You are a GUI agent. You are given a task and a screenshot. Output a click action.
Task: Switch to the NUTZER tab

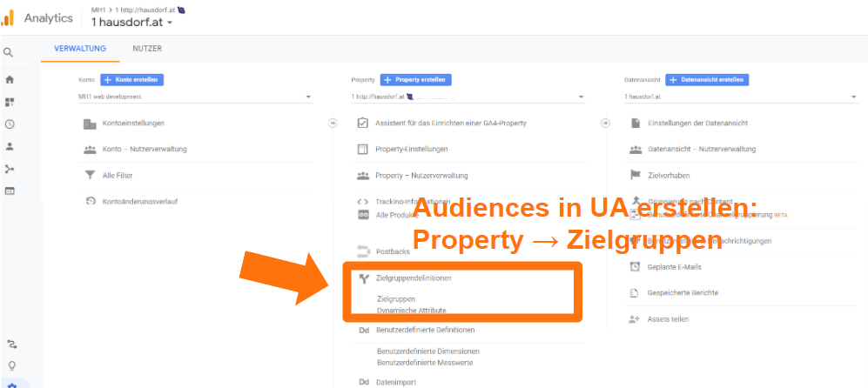[147, 49]
